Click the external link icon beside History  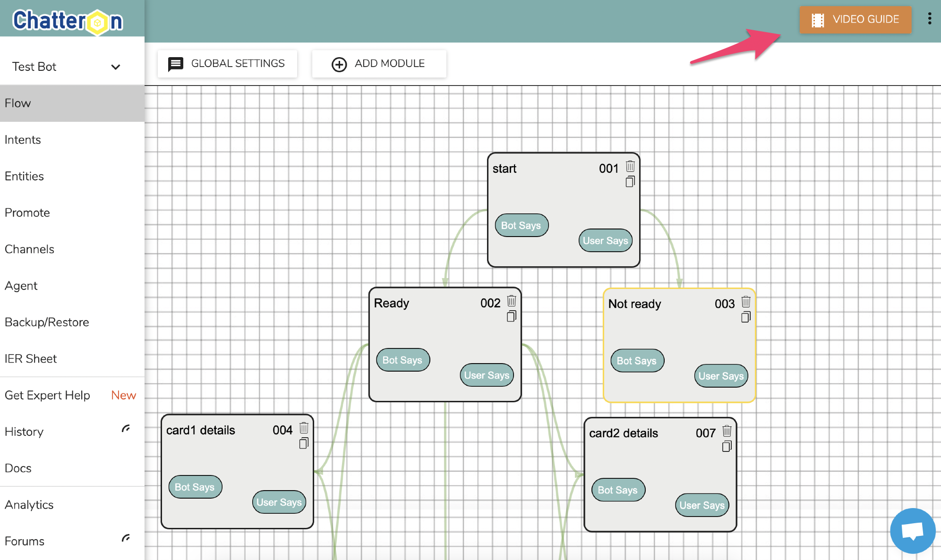pos(126,429)
